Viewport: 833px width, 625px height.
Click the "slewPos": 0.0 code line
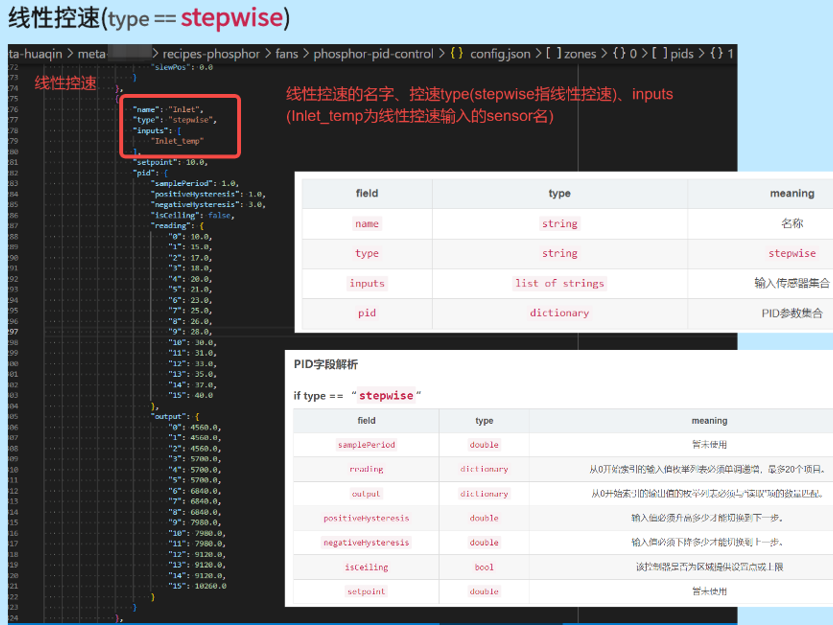click(x=182, y=67)
